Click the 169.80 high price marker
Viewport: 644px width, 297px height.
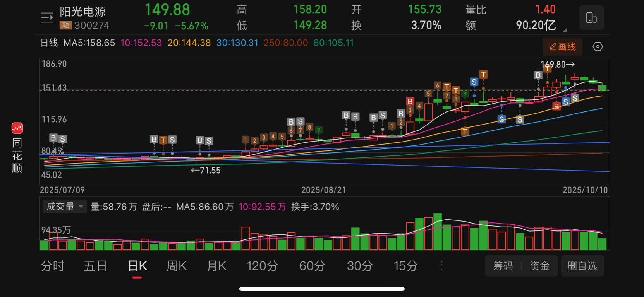(558, 65)
